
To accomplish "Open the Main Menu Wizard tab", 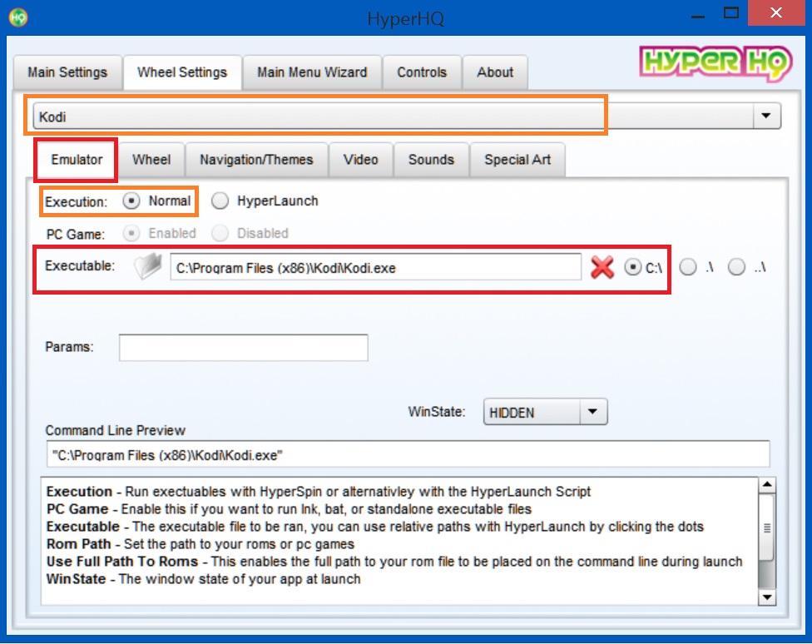I will (312, 72).
